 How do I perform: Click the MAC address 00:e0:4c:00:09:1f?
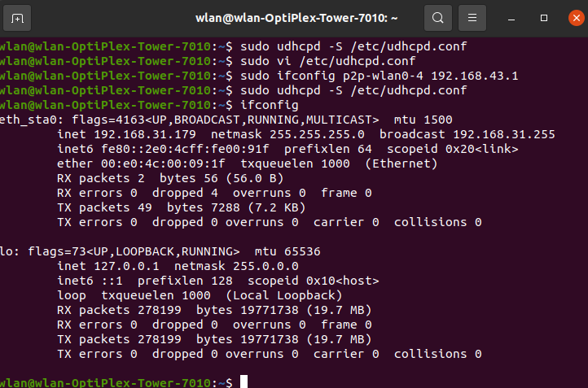click(x=163, y=163)
